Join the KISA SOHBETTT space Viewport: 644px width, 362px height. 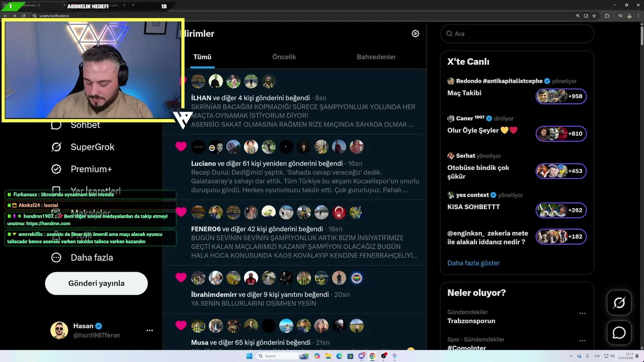click(x=473, y=207)
